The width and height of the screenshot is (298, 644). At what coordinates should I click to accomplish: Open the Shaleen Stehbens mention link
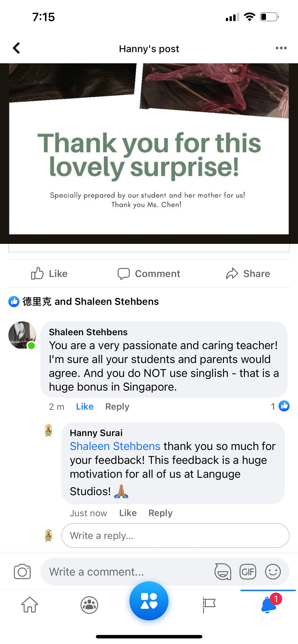coord(115,446)
